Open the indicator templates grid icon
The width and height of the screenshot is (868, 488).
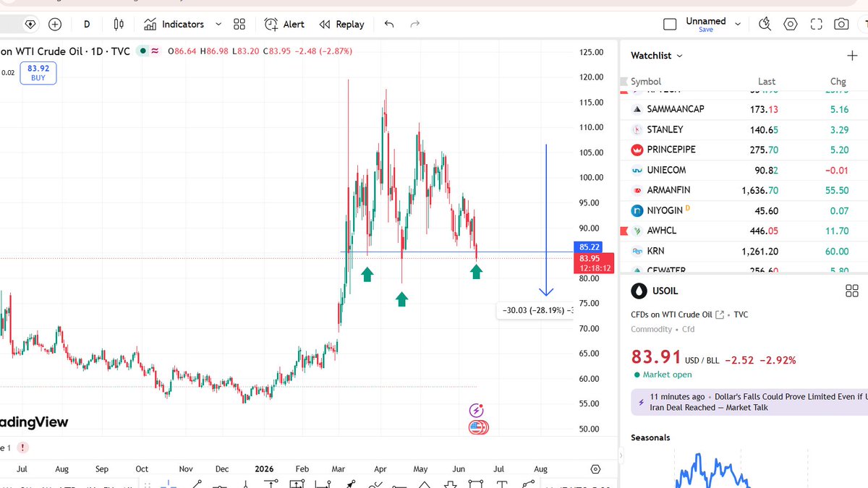(239, 24)
